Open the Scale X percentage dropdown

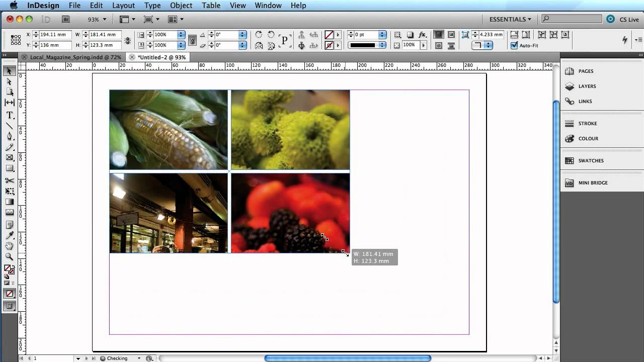click(180, 35)
